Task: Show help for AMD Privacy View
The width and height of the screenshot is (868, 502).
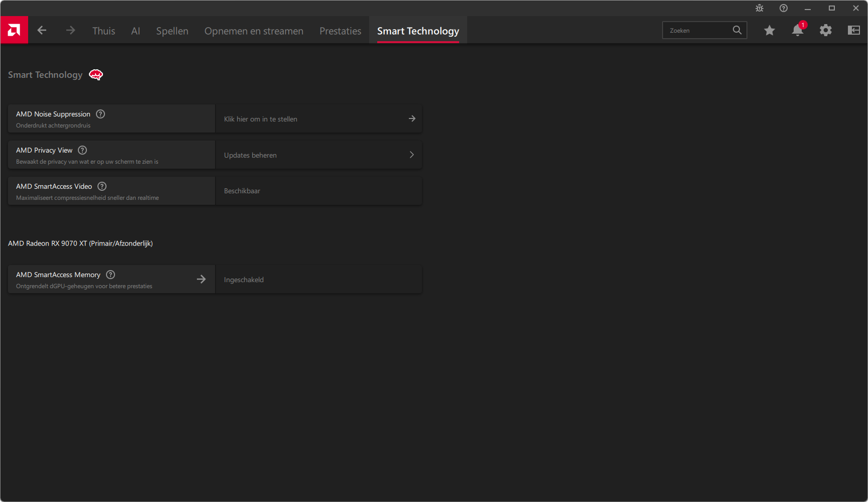Action: pyautogui.click(x=82, y=150)
